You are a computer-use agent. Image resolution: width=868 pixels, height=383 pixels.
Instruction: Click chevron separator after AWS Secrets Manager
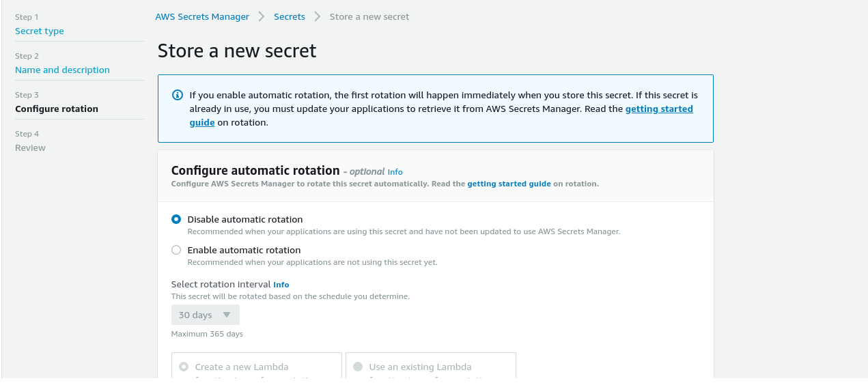pyautogui.click(x=262, y=16)
